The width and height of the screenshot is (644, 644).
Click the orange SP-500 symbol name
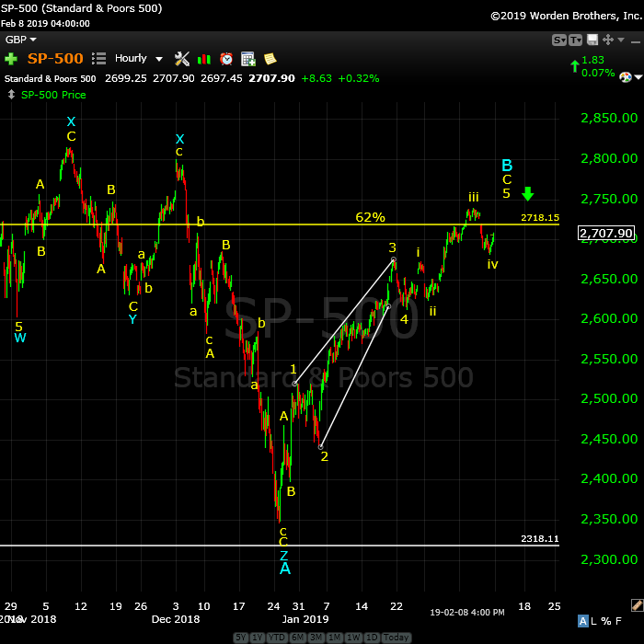55,58
